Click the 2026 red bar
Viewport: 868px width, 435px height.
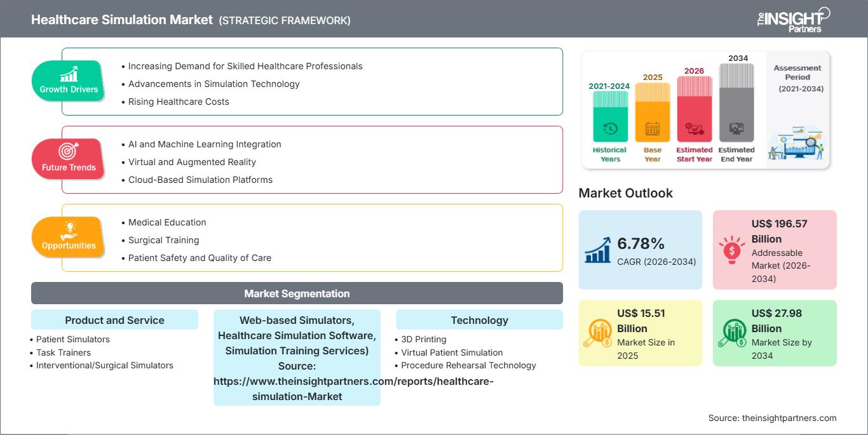coord(694,109)
